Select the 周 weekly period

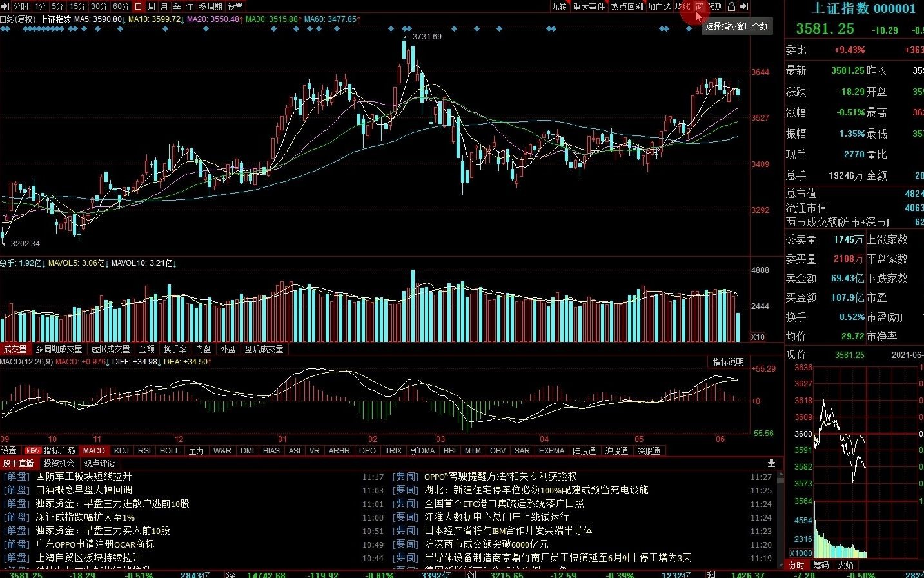pos(151,6)
